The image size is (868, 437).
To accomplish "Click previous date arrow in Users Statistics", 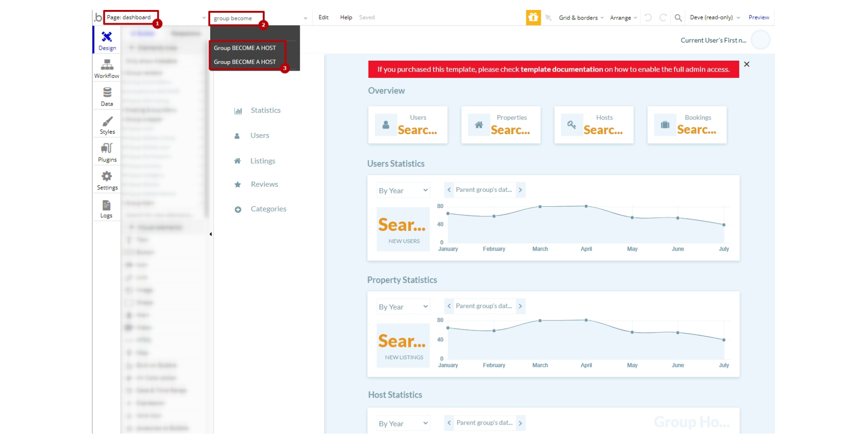I will point(449,190).
